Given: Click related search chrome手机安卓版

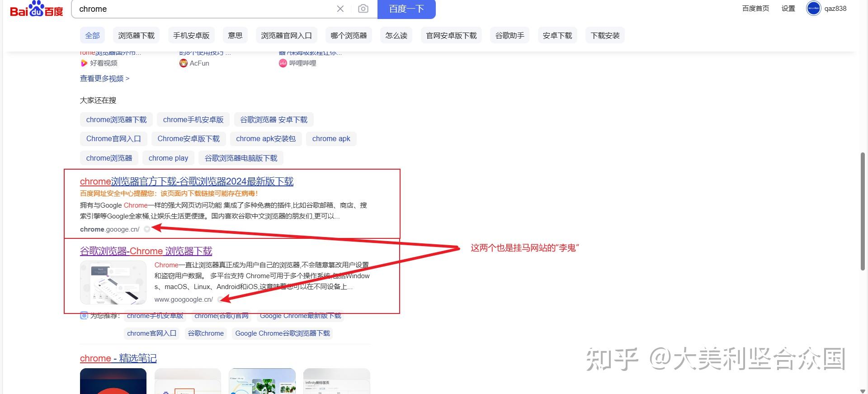Looking at the screenshot, I should click(193, 120).
